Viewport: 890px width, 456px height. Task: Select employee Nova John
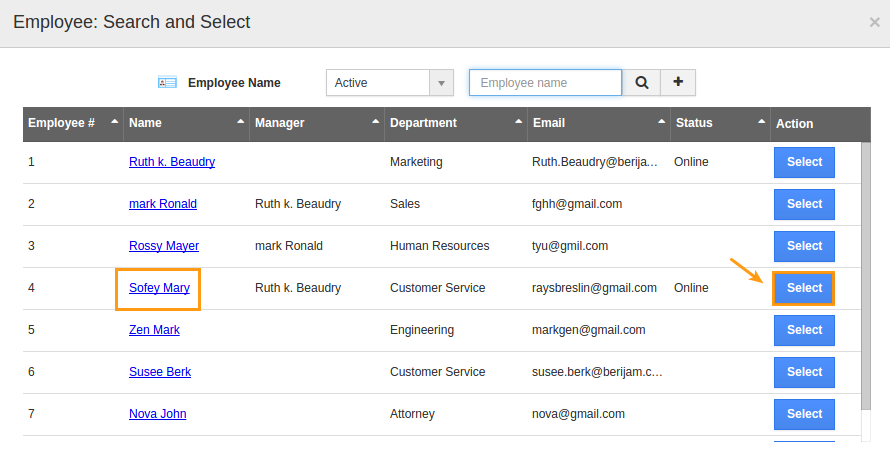(804, 414)
